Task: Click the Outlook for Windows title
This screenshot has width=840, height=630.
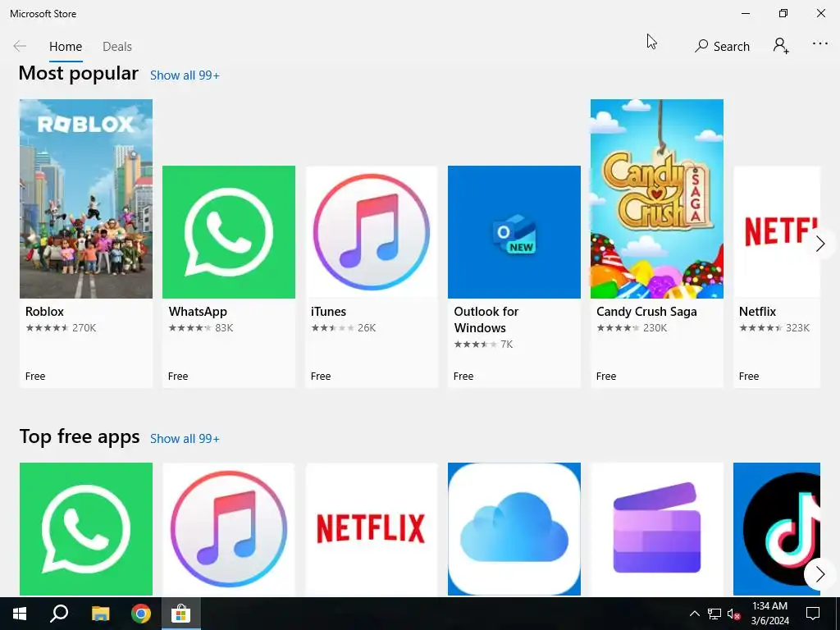Action: [x=486, y=320]
